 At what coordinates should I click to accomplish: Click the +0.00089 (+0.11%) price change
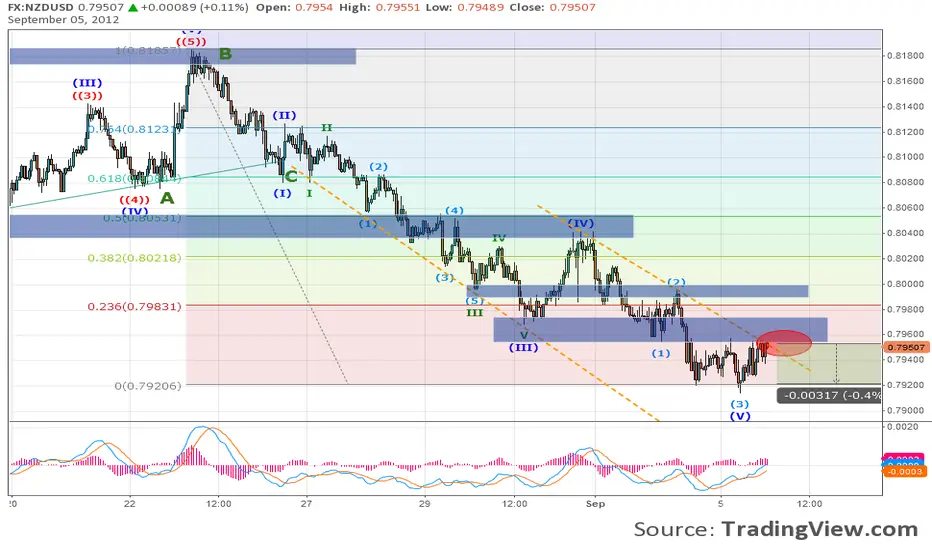pos(193,8)
